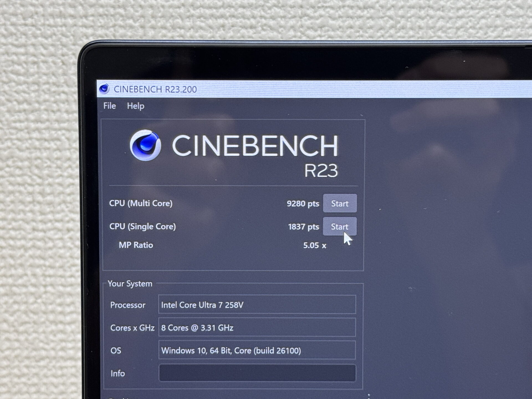
Task: Click the Your System group heading
Action: tap(130, 284)
